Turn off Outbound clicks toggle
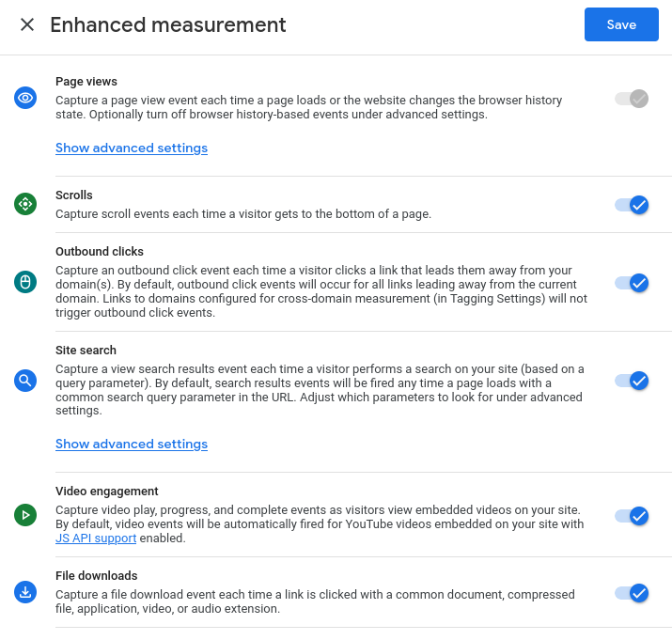Image resolution: width=672 pixels, height=640 pixels. coord(632,282)
